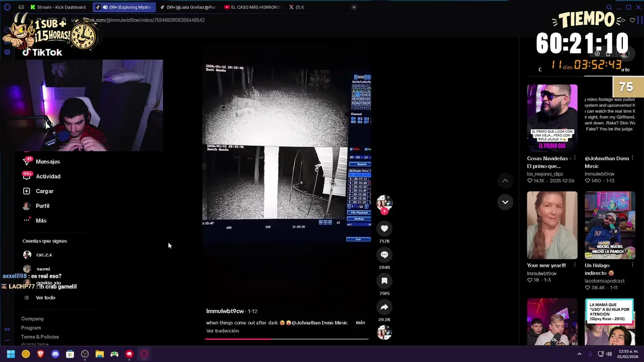The height and width of the screenshot is (362, 644).
Task: Click 'Ver traducción' under the caption
Action: click(222, 331)
